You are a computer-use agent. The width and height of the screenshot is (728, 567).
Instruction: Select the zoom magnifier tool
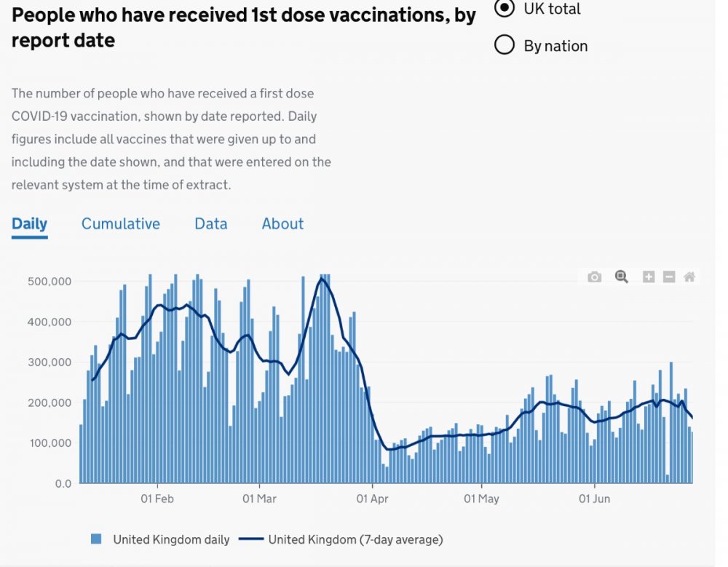pyautogui.click(x=621, y=277)
